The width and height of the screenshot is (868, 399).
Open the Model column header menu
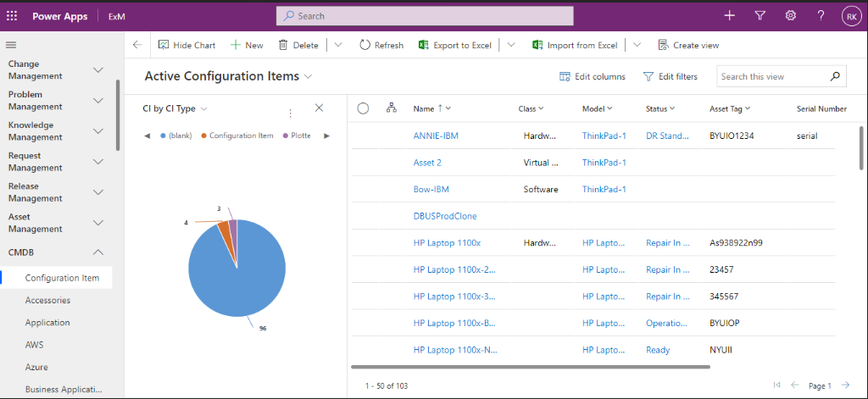pos(598,109)
